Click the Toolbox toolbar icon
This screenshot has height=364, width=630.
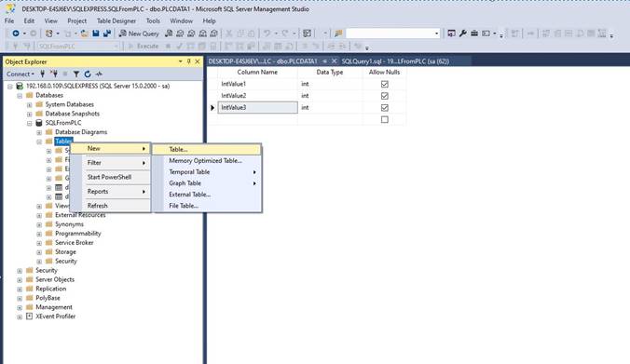pyautogui.click(x=474, y=34)
